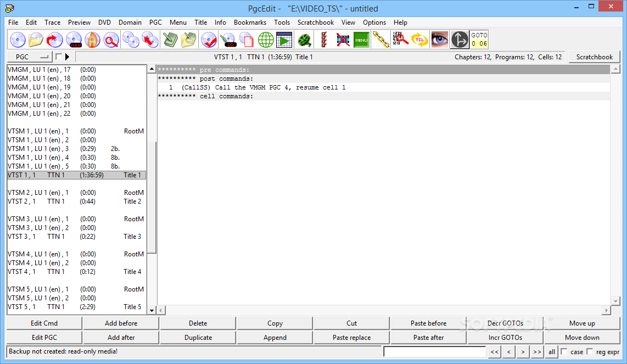
Task: Click the >> search last button
Action: [x=536, y=351]
